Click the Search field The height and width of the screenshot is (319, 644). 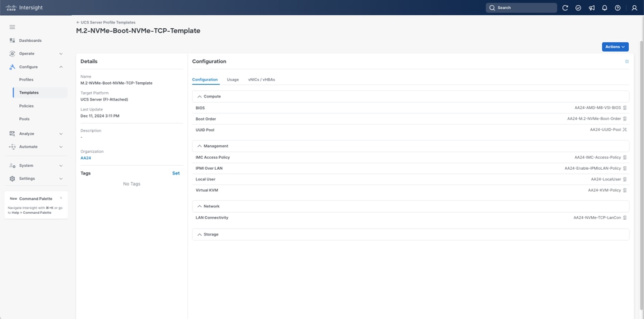point(521,8)
